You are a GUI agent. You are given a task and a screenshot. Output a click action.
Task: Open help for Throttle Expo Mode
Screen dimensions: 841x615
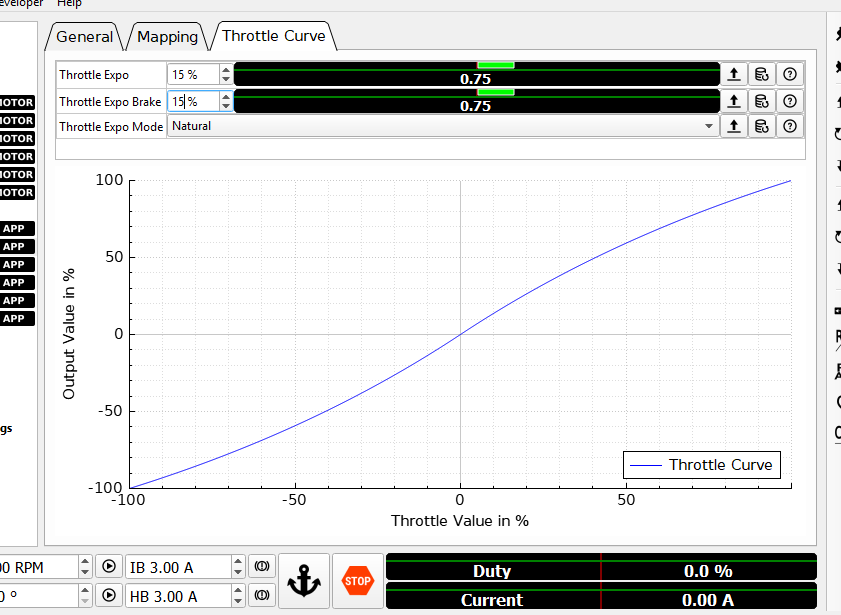click(x=790, y=126)
